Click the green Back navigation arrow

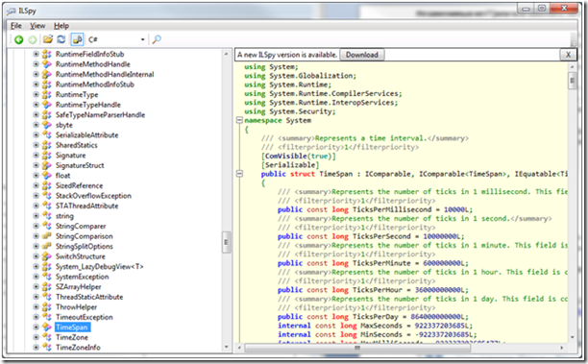pyautogui.click(x=19, y=39)
